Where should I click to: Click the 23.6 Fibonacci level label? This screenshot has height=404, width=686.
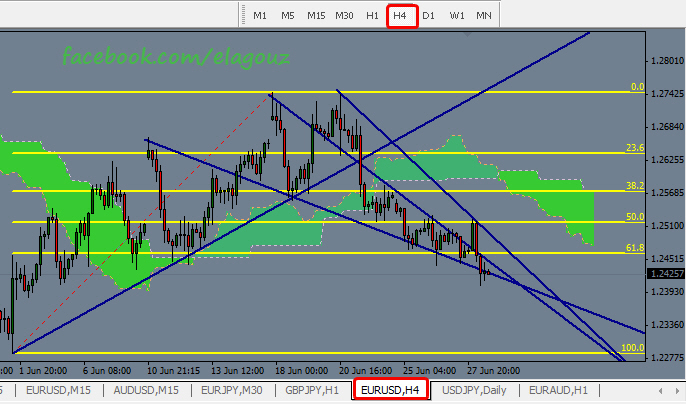tap(635, 148)
